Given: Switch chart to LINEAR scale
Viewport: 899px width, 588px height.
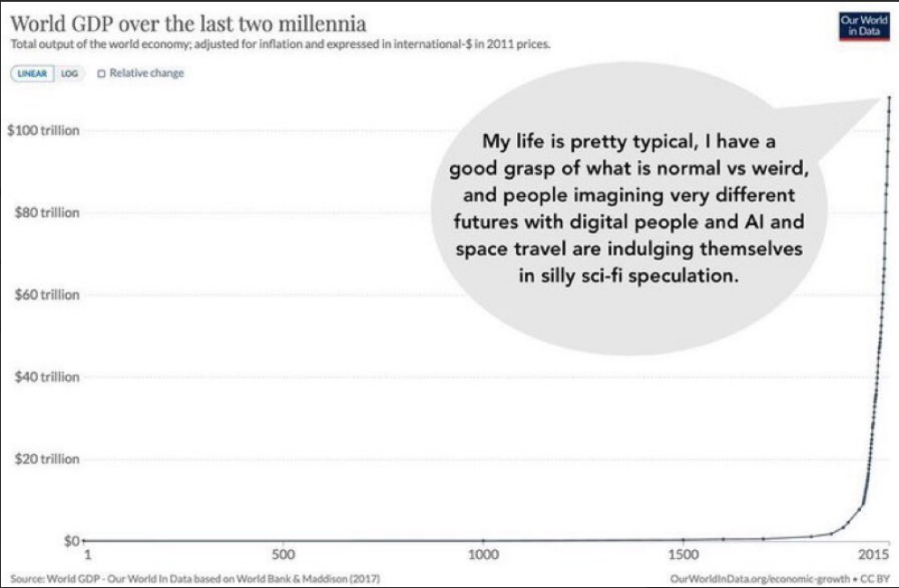Looking at the screenshot, I should tap(33, 73).
